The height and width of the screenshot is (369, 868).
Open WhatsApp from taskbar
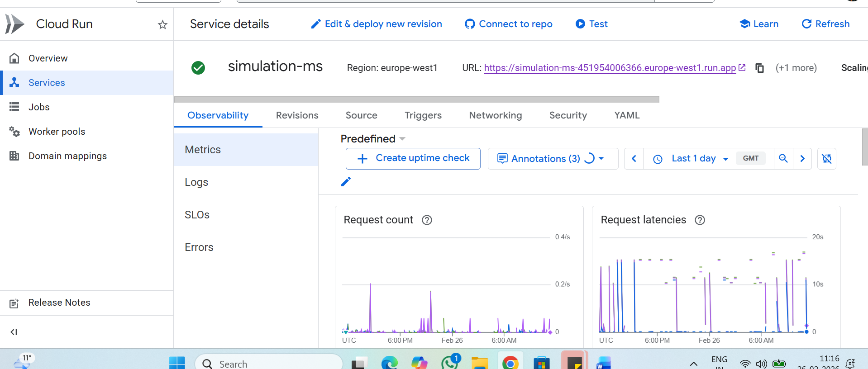(450, 362)
